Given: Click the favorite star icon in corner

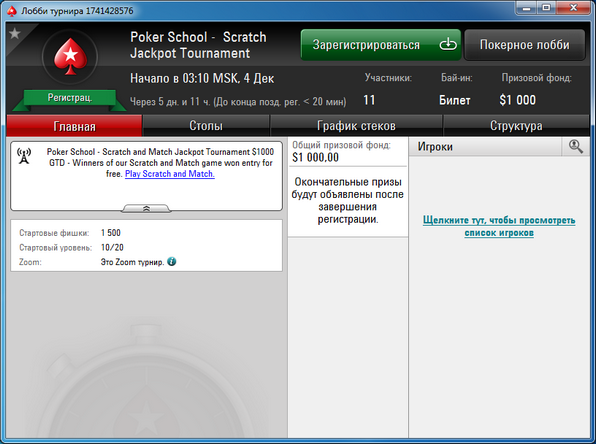Looking at the screenshot, I should (x=14, y=33).
